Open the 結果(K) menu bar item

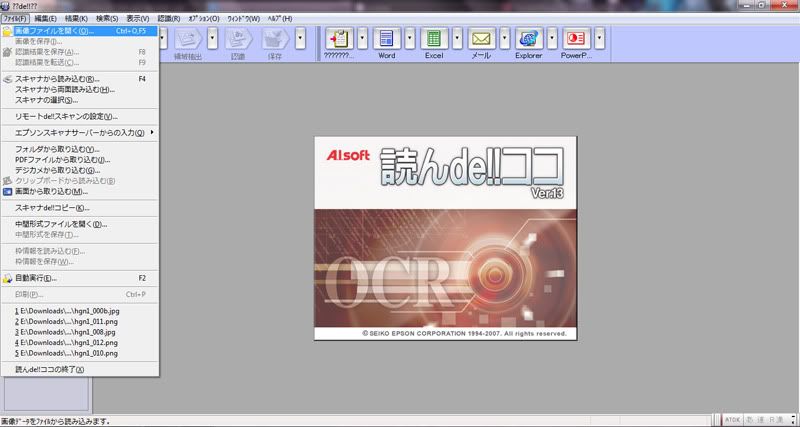pos(77,18)
